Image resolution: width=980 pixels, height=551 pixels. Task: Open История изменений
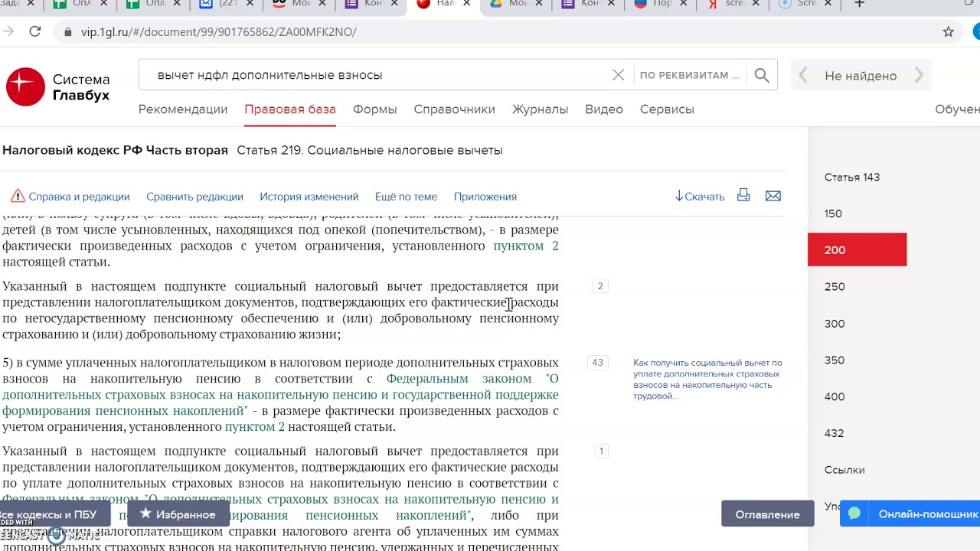(309, 197)
